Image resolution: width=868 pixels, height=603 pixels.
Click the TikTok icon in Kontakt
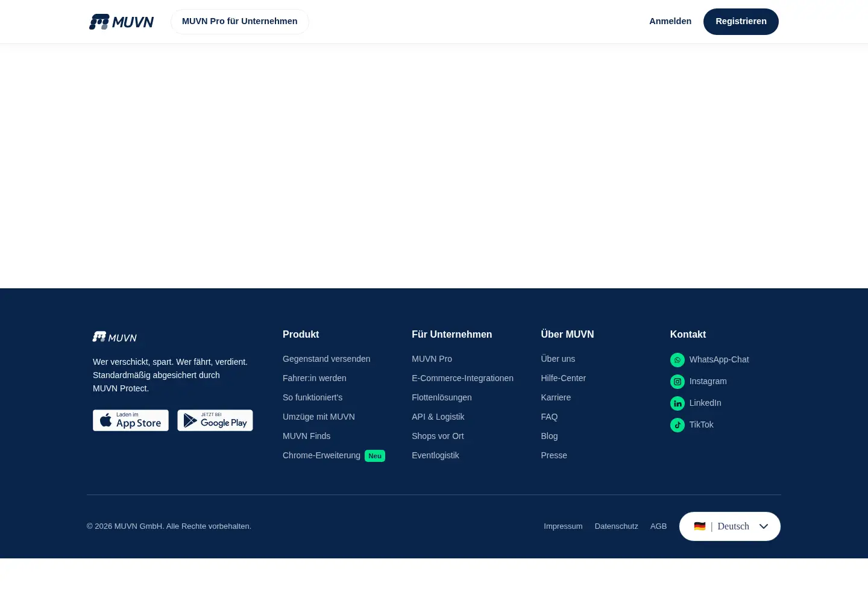pyautogui.click(x=678, y=425)
